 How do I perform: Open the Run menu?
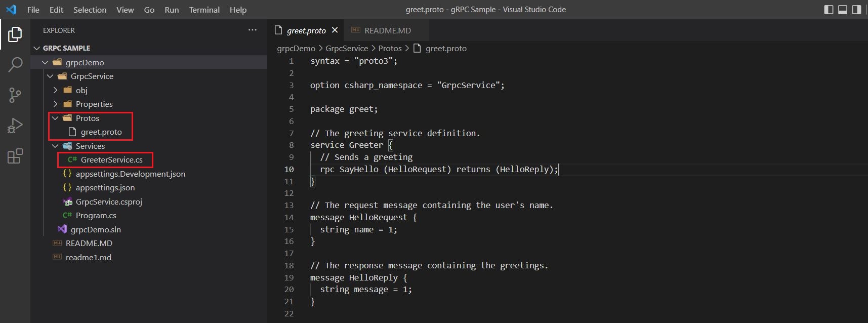(x=172, y=10)
